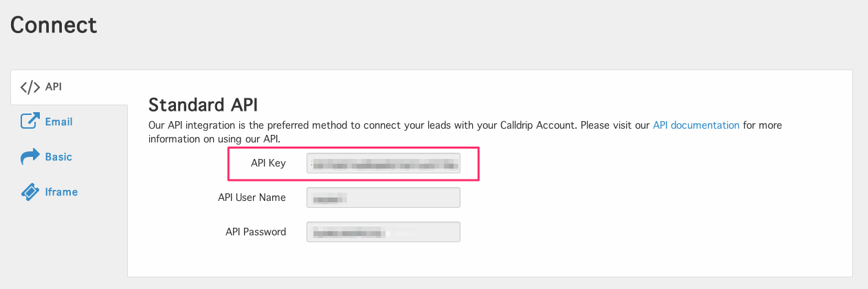The image size is (868, 289).
Task: Click the API Password label
Action: click(256, 232)
